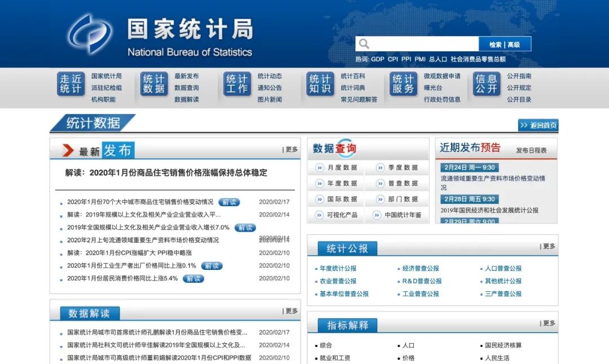This screenshot has height=364, width=609.
Task: Open the 走近统计 navigation icon
Action: click(70, 84)
